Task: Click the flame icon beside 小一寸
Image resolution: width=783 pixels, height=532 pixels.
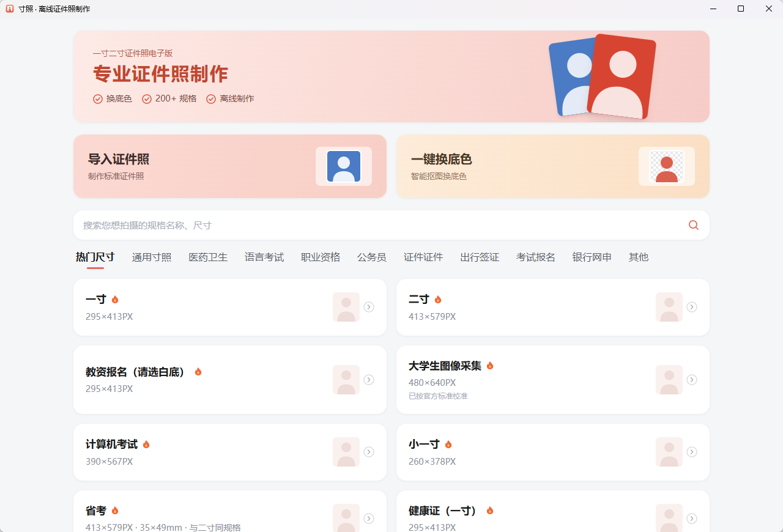Action: pos(448,445)
